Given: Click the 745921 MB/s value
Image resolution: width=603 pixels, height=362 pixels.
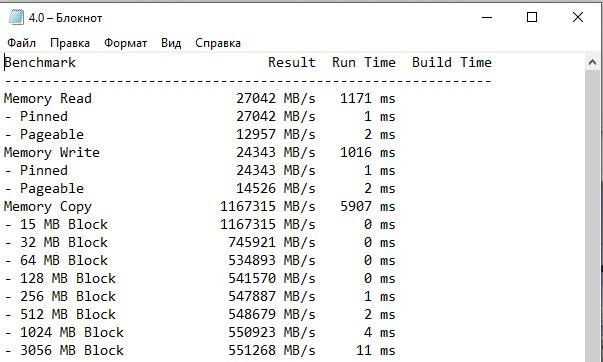Looking at the screenshot, I should (x=272, y=242).
